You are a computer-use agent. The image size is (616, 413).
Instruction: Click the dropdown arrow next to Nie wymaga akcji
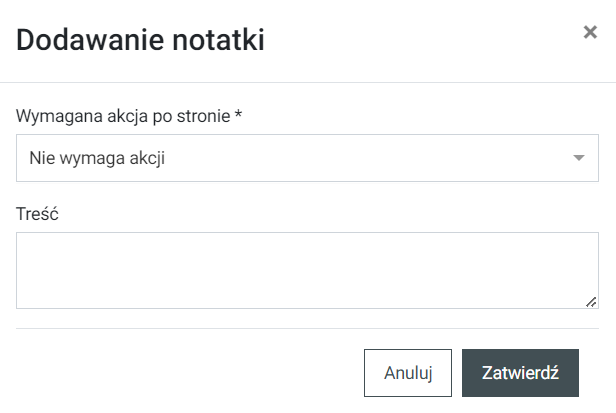point(578,158)
